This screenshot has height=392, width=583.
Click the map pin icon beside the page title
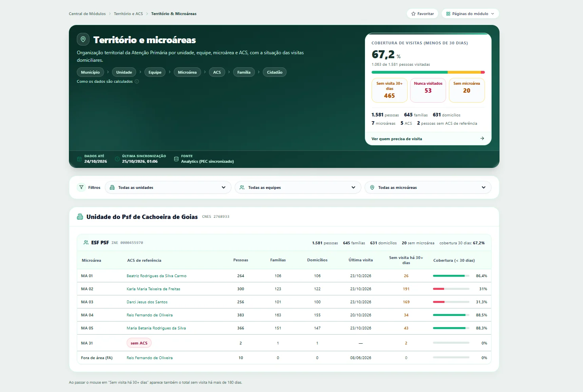(x=83, y=39)
